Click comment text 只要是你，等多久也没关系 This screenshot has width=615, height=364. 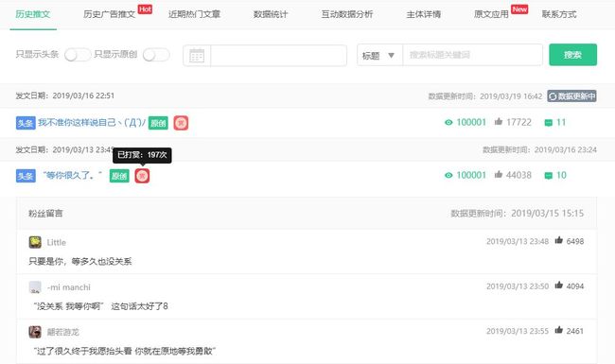(80, 261)
